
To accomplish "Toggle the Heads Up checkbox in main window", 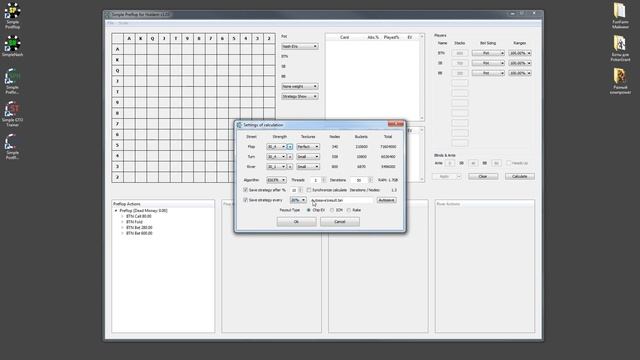I will (509, 163).
